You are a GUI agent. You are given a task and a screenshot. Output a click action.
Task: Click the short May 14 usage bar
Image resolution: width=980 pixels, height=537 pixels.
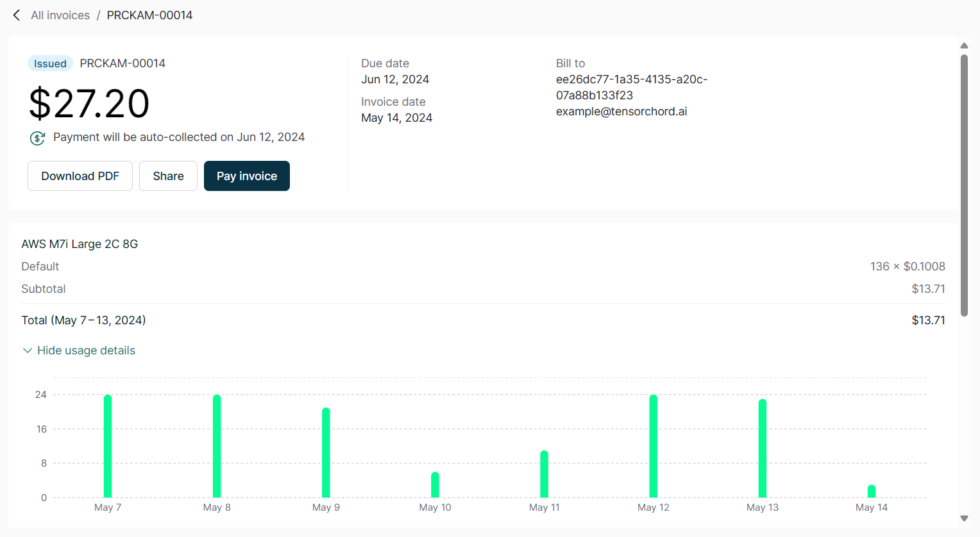[872, 492]
